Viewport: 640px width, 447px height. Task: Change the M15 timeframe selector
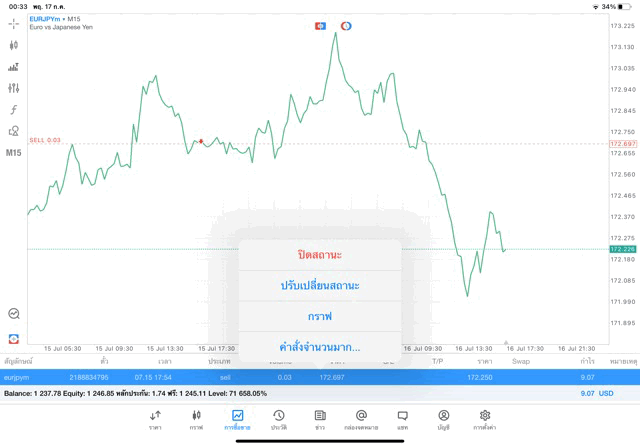coord(14,153)
